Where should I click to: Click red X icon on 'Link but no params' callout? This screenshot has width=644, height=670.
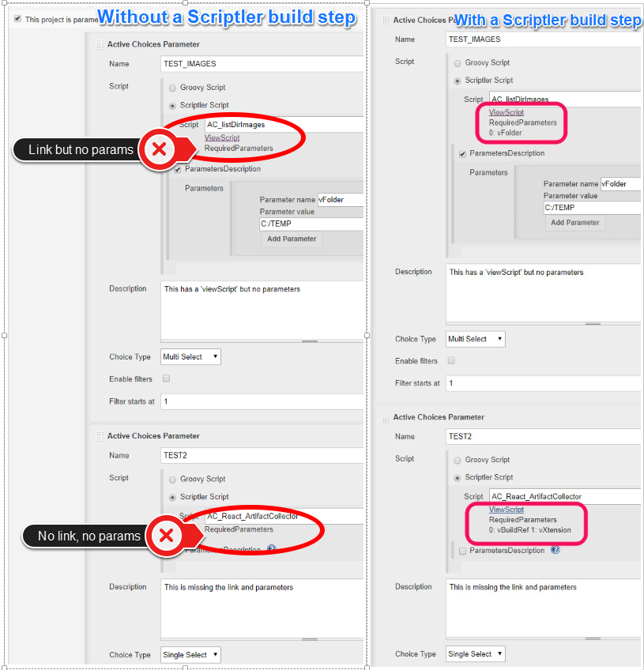(159, 149)
